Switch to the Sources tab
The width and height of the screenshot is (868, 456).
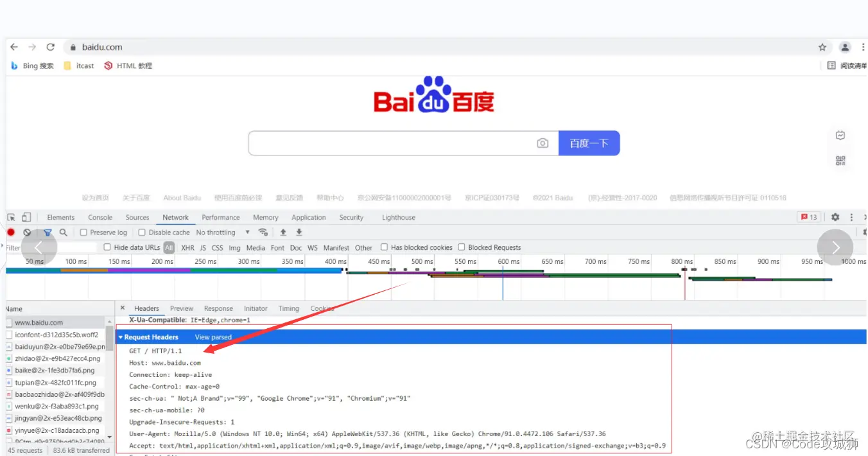(x=137, y=217)
